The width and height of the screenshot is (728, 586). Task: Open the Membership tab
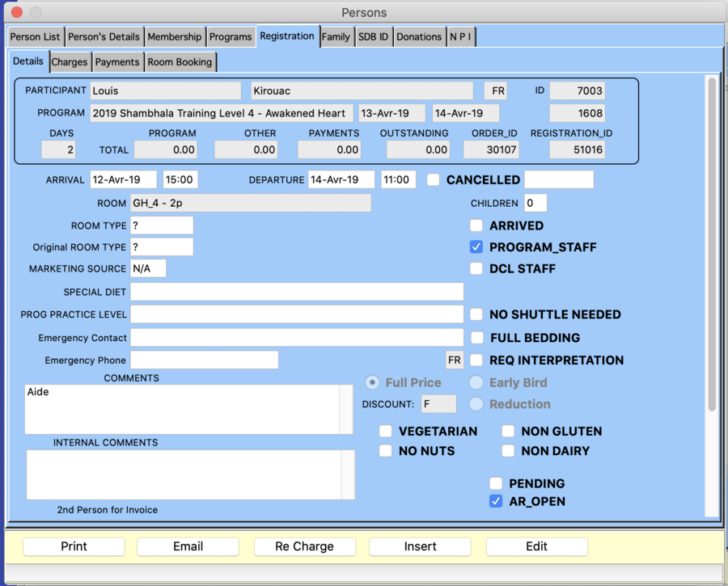(174, 36)
